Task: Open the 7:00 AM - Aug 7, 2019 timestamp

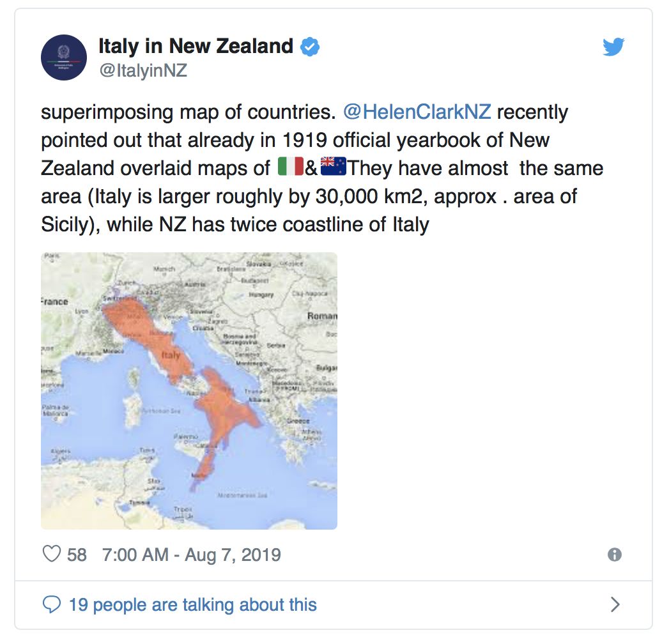Action: [x=191, y=554]
